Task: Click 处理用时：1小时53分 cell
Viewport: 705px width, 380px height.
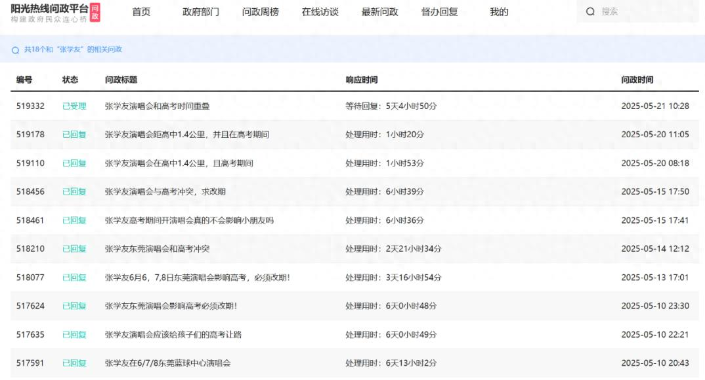Action: pyautogui.click(x=384, y=163)
